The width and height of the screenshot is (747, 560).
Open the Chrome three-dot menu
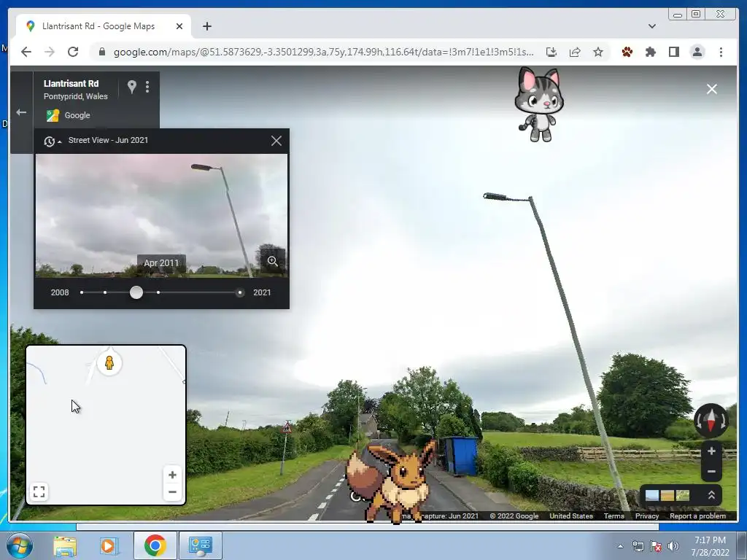tap(721, 52)
